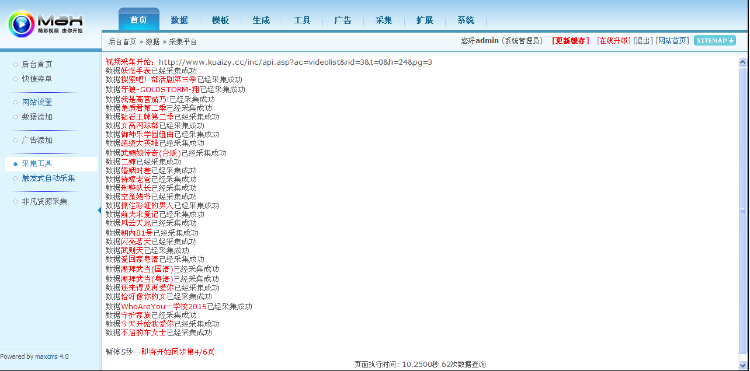Screen dimensions: 750x371
Task: Open the 广告 tab
Action: coord(343,21)
